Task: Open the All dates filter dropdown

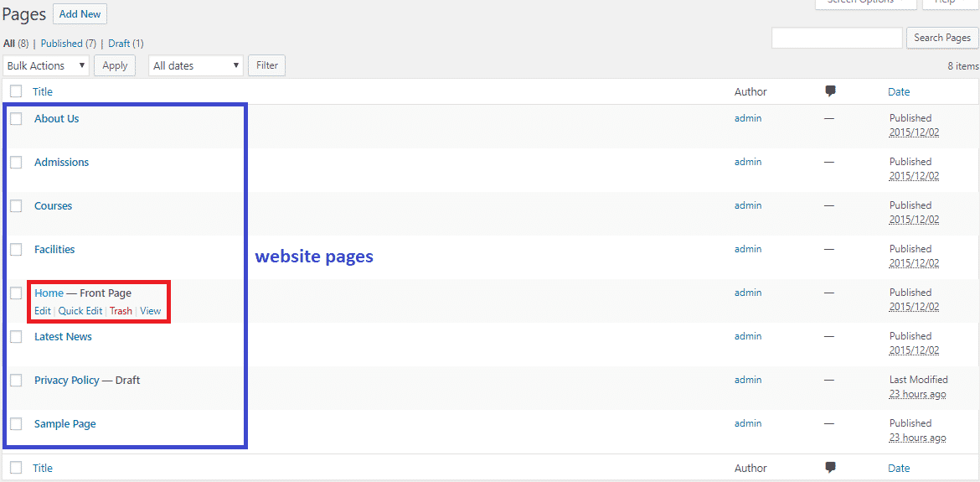Action: [x=196, y=65]
